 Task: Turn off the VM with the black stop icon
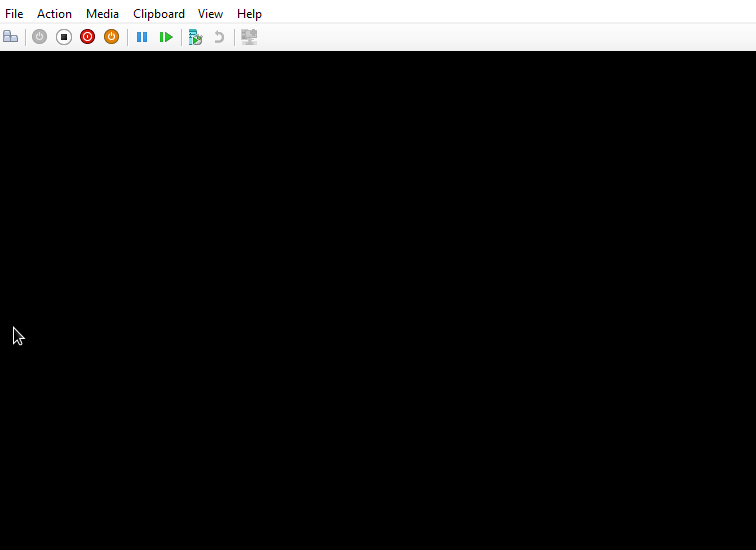pyautogui.click(x=64, y=37)
